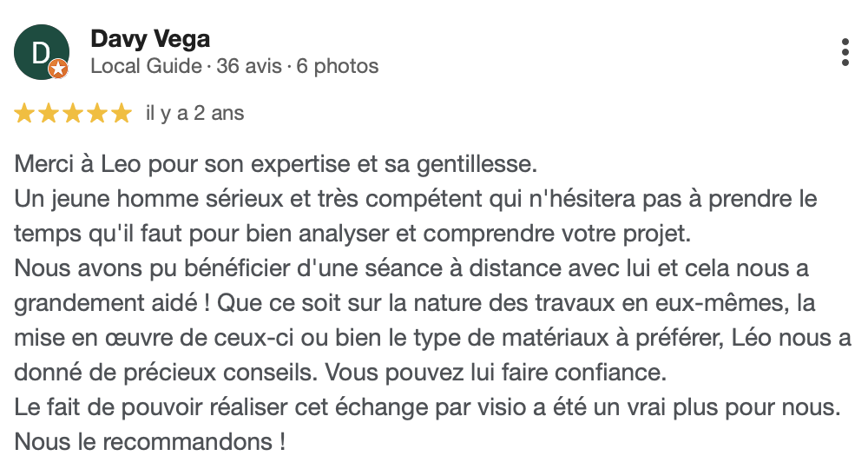Select the fourth star of the rating
Image resolution: width=868 pixels, height=469 pixels.
(x=97, y=114)
